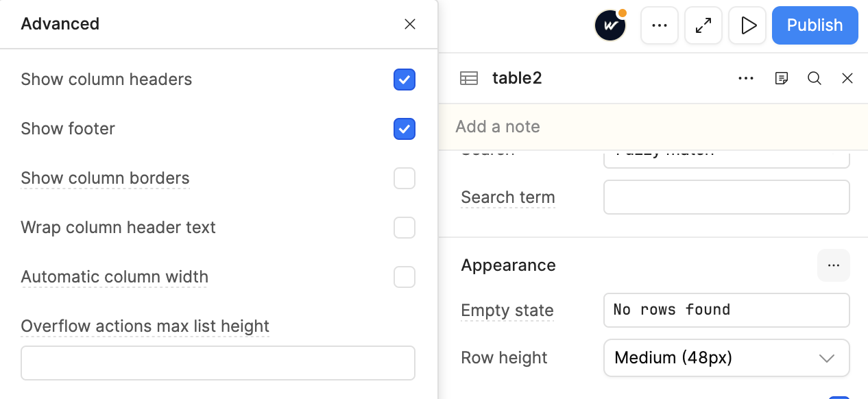Image resolution: width=868 pixels, height=399 pixels.
Task: Click the note icon beside table2
Action: click(781, 78)
